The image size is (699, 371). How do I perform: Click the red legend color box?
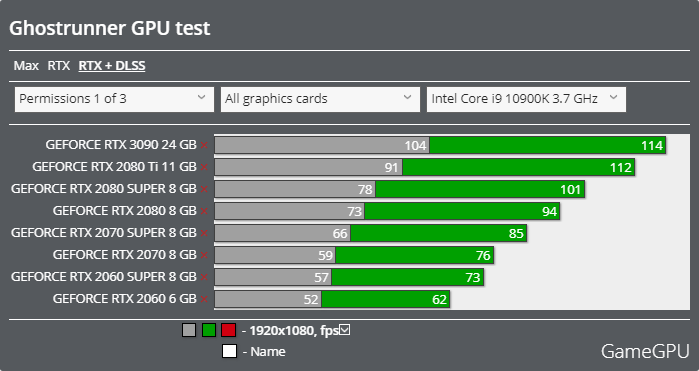point(229,330)
